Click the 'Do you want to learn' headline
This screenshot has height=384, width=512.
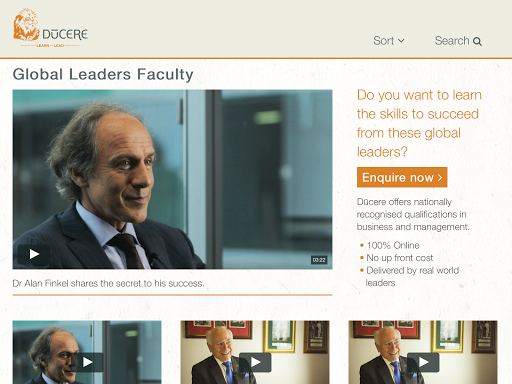point(419,123)
